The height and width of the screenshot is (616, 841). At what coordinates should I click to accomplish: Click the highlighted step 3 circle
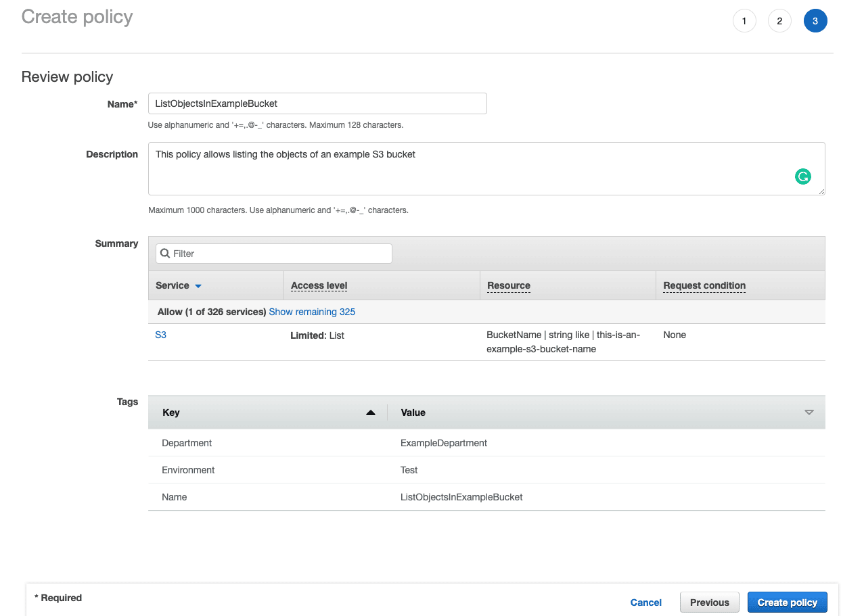click(x=815, y=20)
